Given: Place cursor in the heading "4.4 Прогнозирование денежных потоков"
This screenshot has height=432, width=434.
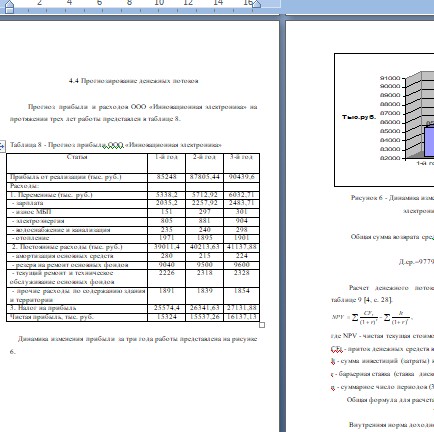Looking at the screenshot, I should click(x=134, y=81).
